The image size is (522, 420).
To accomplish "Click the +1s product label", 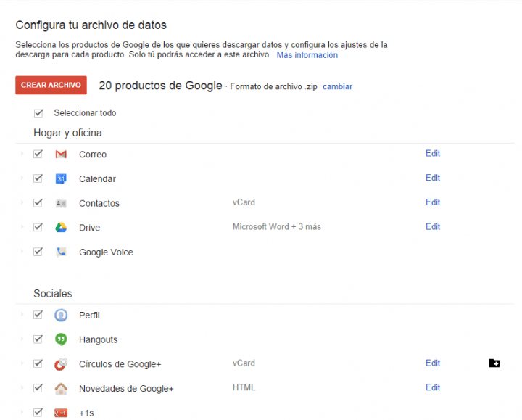I will pos(86,413).
